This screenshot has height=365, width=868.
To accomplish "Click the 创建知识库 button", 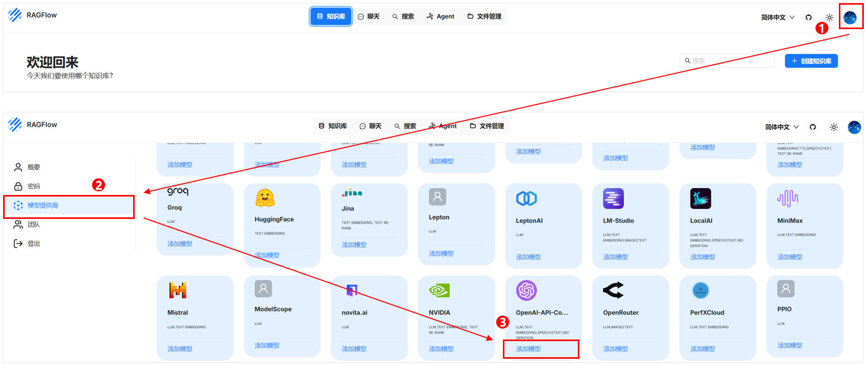I will (x=811, y=61).
